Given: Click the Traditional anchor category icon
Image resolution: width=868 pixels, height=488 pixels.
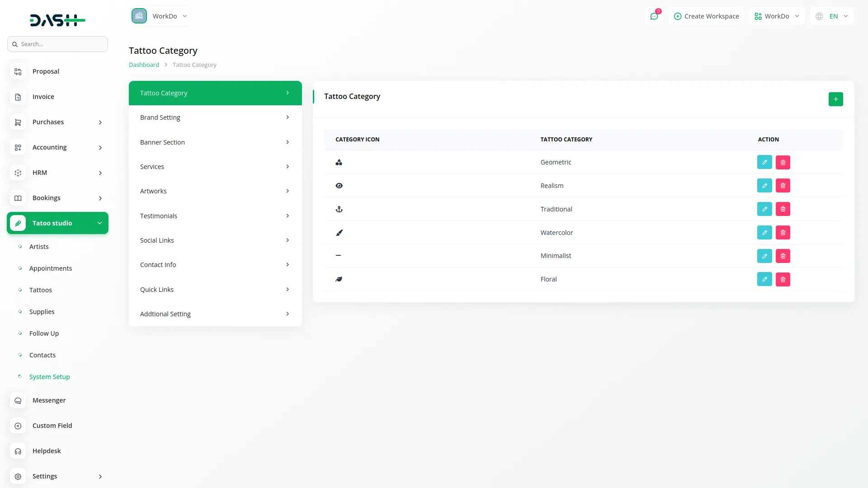Looking at the screenshot, I should (339, 209).
